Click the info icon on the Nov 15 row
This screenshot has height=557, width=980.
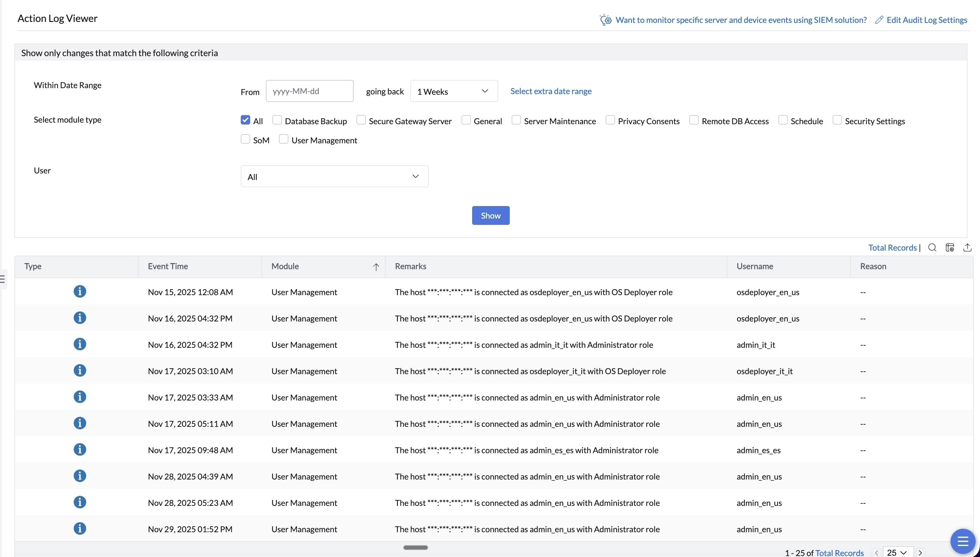80,291
